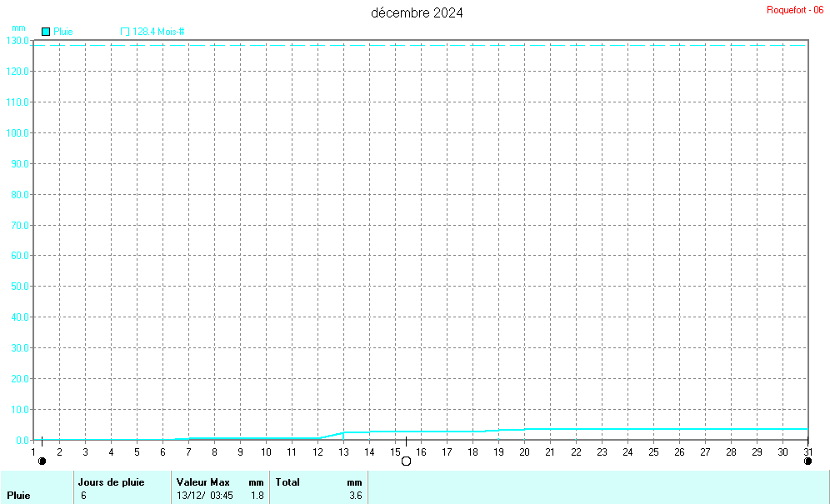This screenshot has height=504, width=830.
Task: Click the '10.0' y-axis value
Action: pyautogui.click(x=20, y=409)
